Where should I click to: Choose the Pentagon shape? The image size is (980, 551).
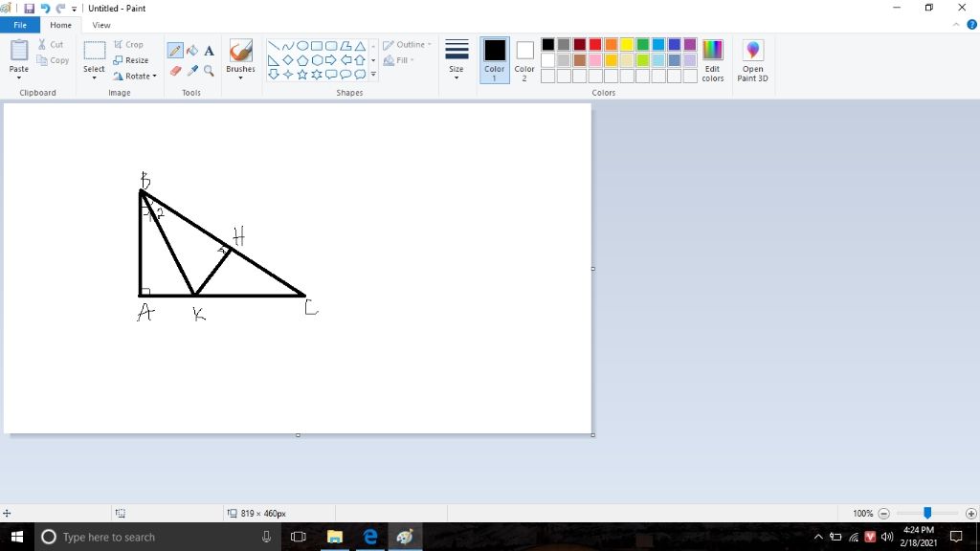[x=302, y=60]
